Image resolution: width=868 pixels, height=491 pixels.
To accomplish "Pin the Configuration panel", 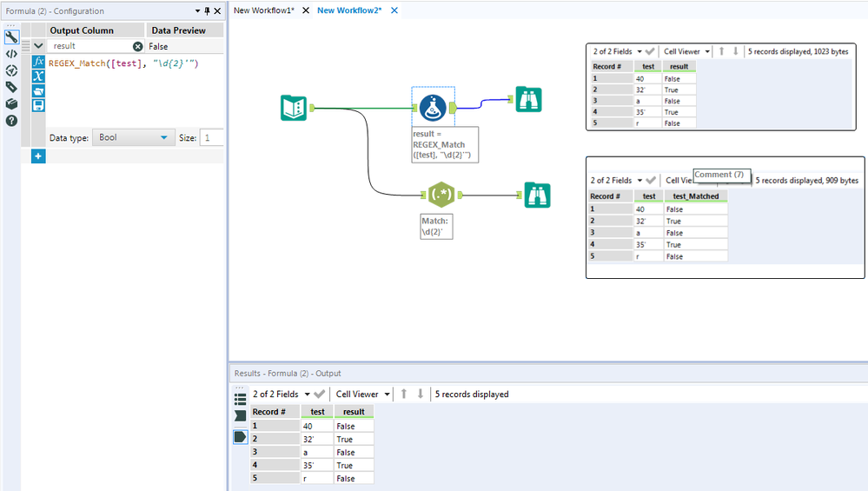I will coord(207,10).
